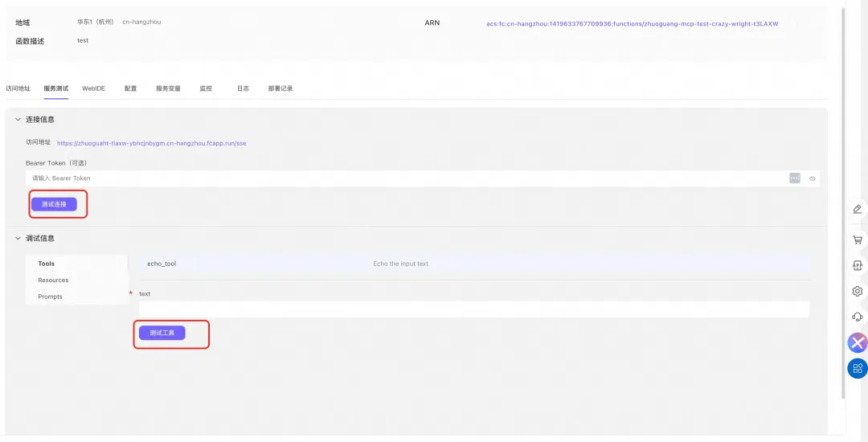
Task: Open the edit pencil icon in right sidebar
Action: point(858,209)
